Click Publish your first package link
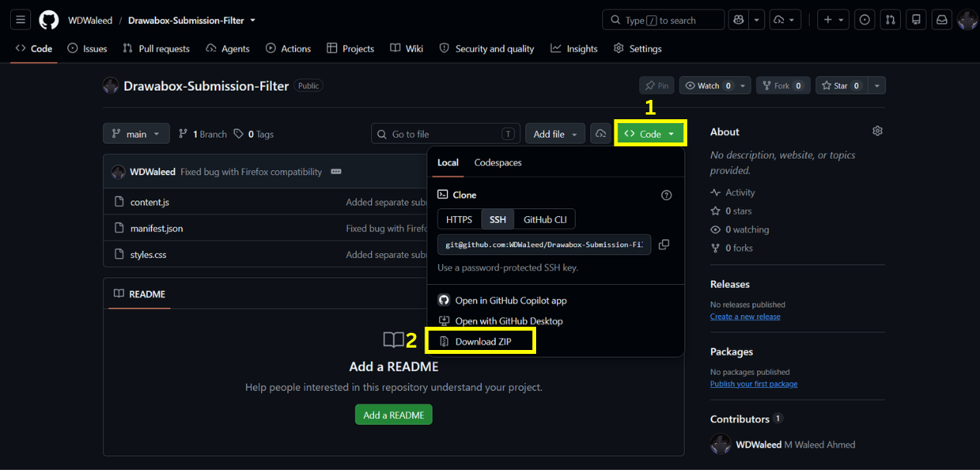Image resolution: width=980 pixels, height=470 pixels. click(x=754, y=384)
